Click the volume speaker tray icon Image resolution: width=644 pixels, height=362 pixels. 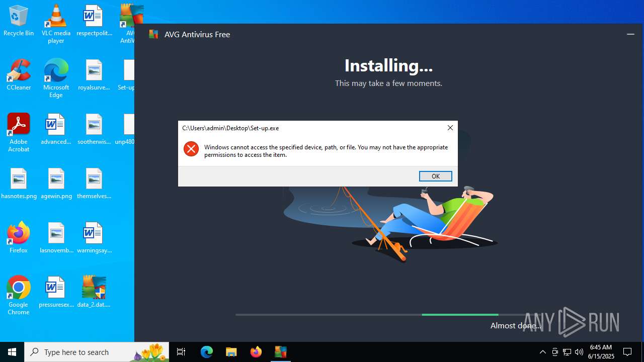579,352
